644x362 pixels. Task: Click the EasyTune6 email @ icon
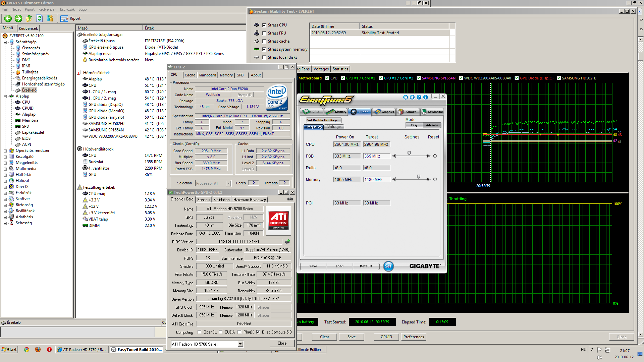(412, 97)
